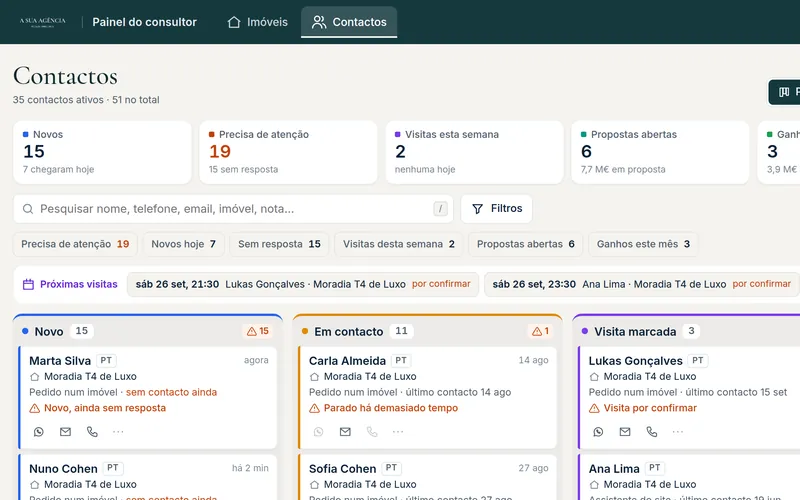This screenshot has height=500, width=800.
Task: Open WhatsApp for Marta Silva
Action: [x=39, y=432]
